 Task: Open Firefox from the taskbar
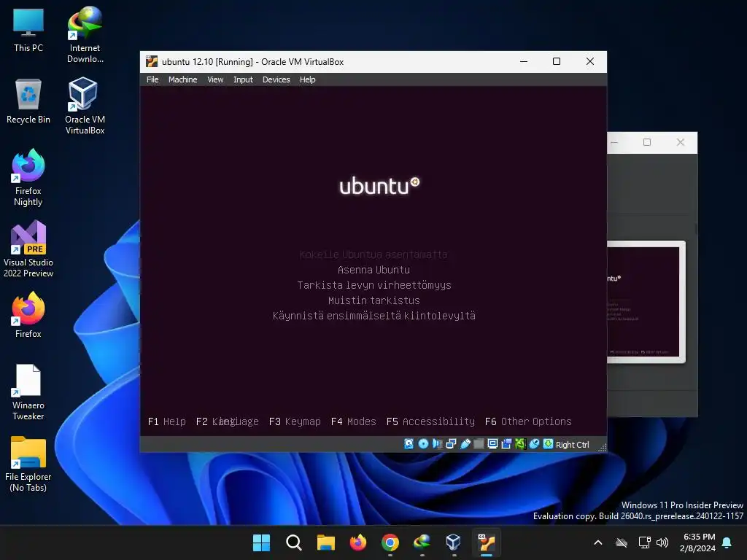pos(357,542)
